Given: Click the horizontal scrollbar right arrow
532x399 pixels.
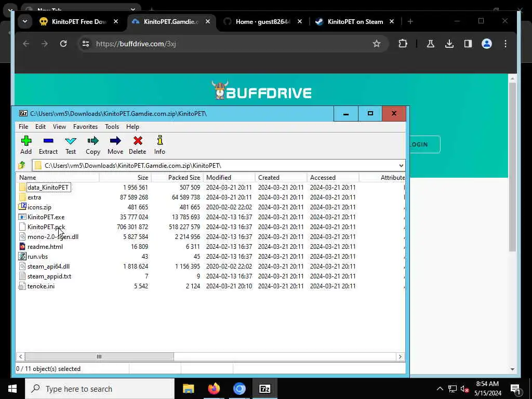Looking at the screenshot, I should tap(400, 356).
